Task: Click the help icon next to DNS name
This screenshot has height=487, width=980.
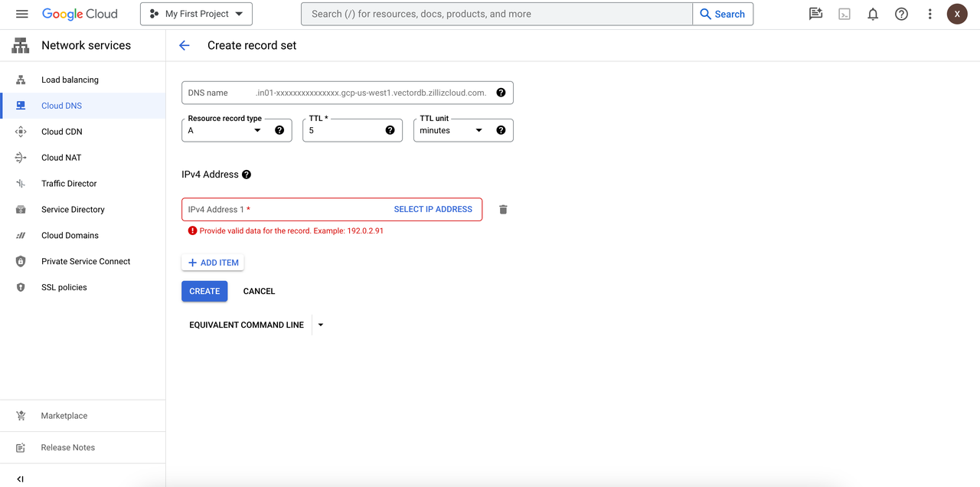Action: coord(501,93)
